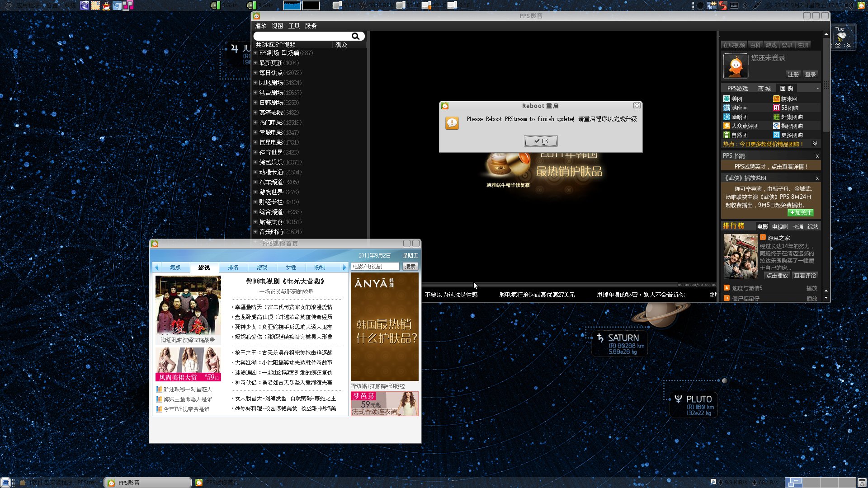
Task: Open the 百科 tab in right panel
Action: click(755, 45)
